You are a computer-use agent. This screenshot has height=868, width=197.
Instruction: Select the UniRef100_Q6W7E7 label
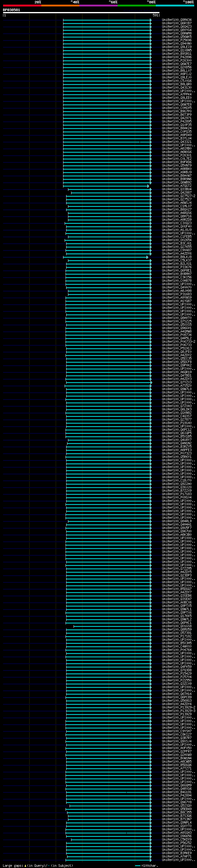point(177,64)
